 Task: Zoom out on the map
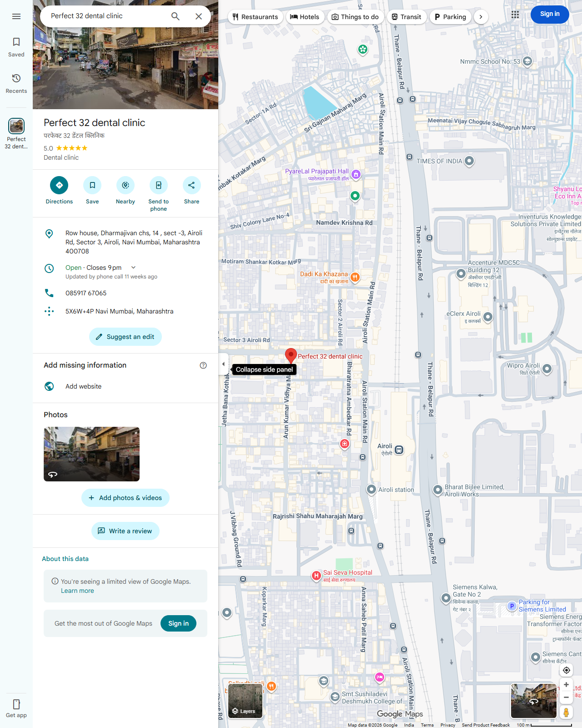[566, 697]
